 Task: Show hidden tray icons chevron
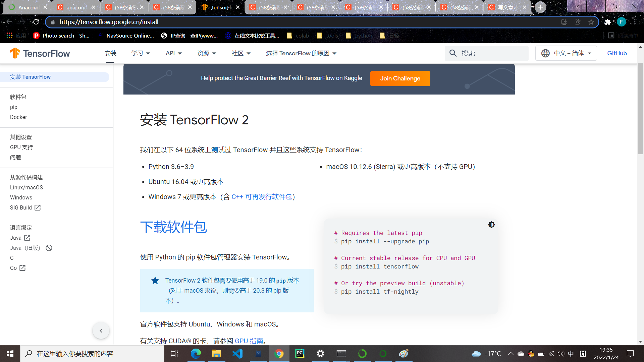tap(511, 354)
